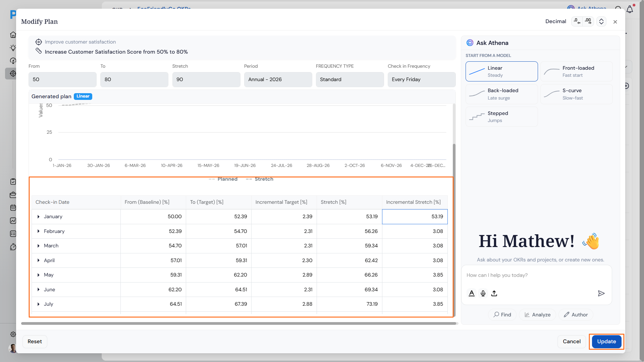Toggle the Planned legend series

click(223, 179)
